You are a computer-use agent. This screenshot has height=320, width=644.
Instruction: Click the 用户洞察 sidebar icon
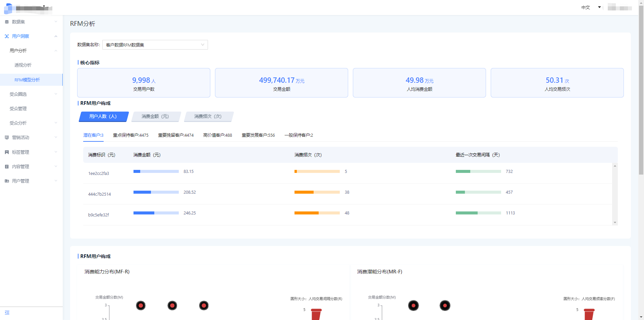point(7,36)
